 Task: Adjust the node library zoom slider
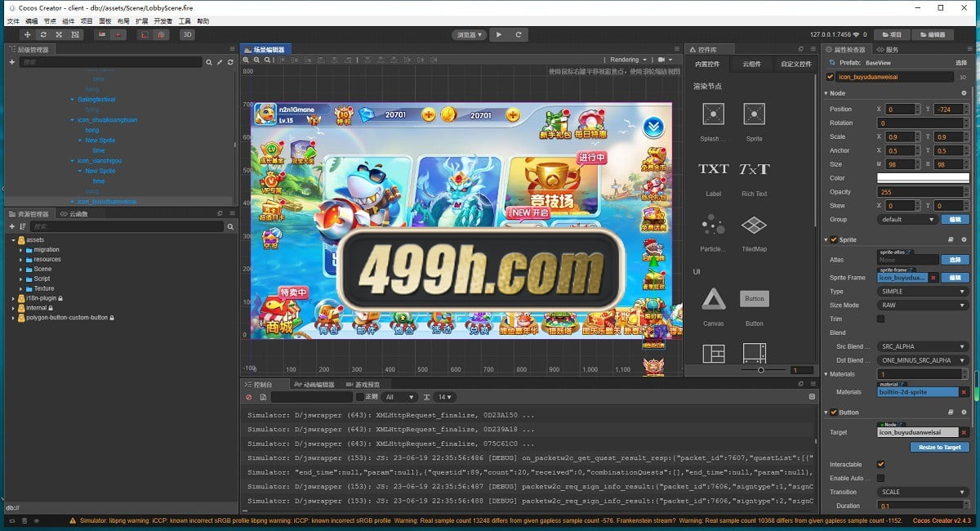760,370
